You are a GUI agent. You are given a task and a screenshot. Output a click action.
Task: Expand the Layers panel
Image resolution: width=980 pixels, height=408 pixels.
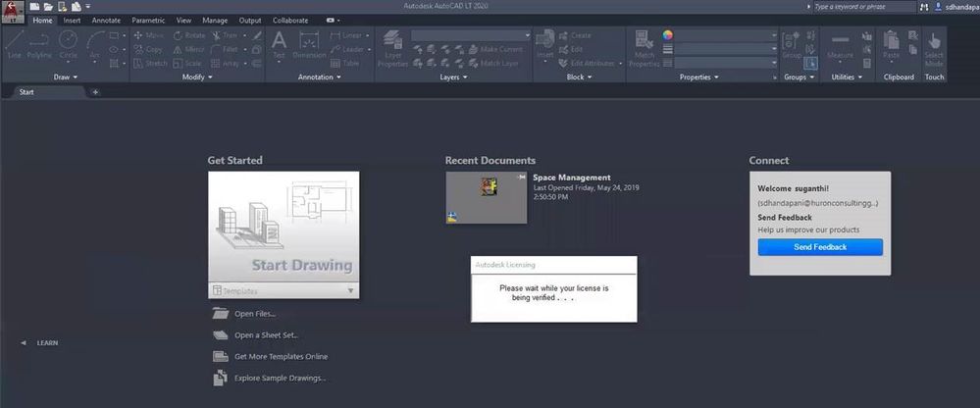[x=453, y=76]
